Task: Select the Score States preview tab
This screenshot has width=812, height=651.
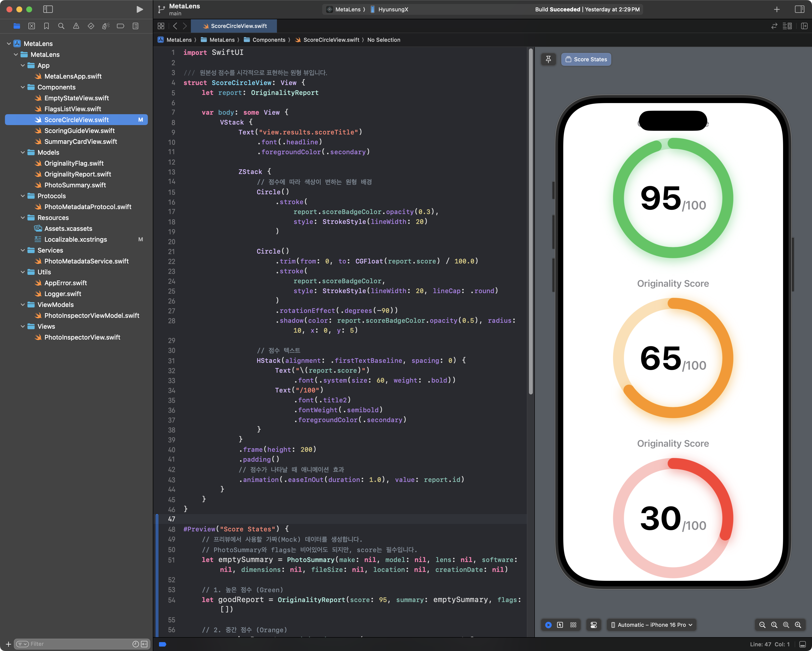Action: 586,59
